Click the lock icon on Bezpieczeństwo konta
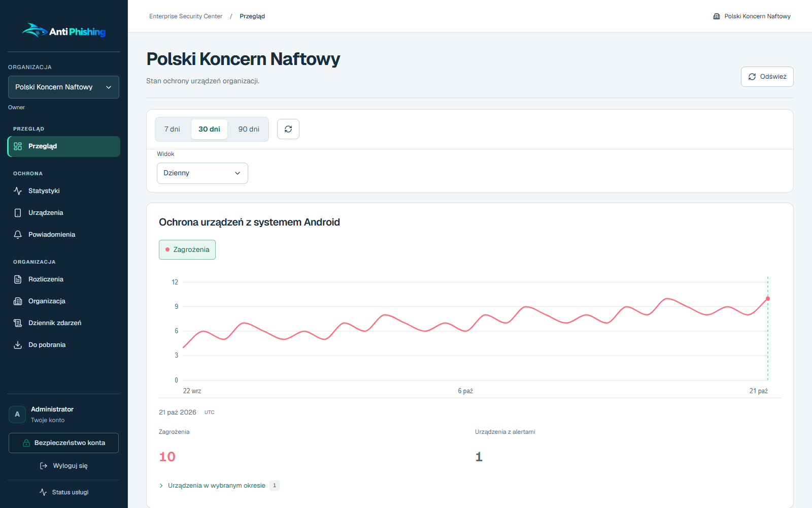 click(26, 443)
